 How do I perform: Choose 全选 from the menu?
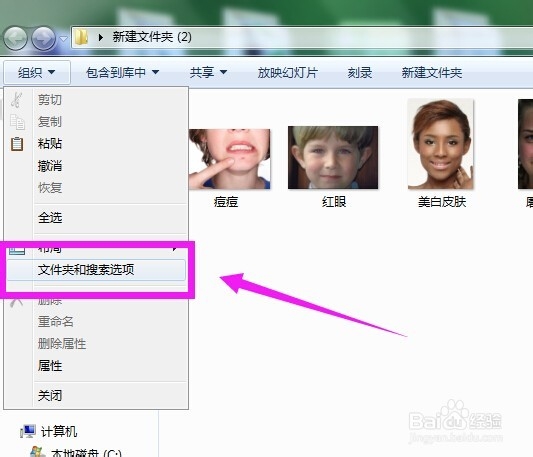coord(96,218)
